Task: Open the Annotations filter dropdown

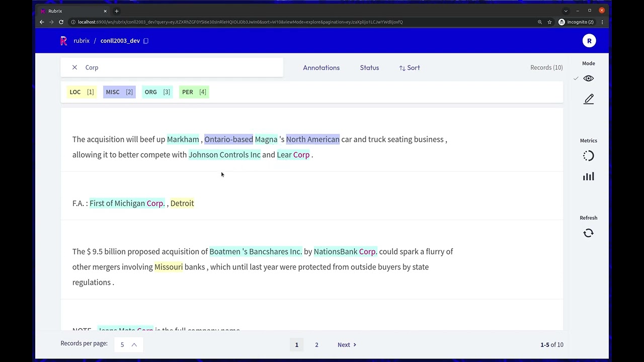Action: point(321,67)
